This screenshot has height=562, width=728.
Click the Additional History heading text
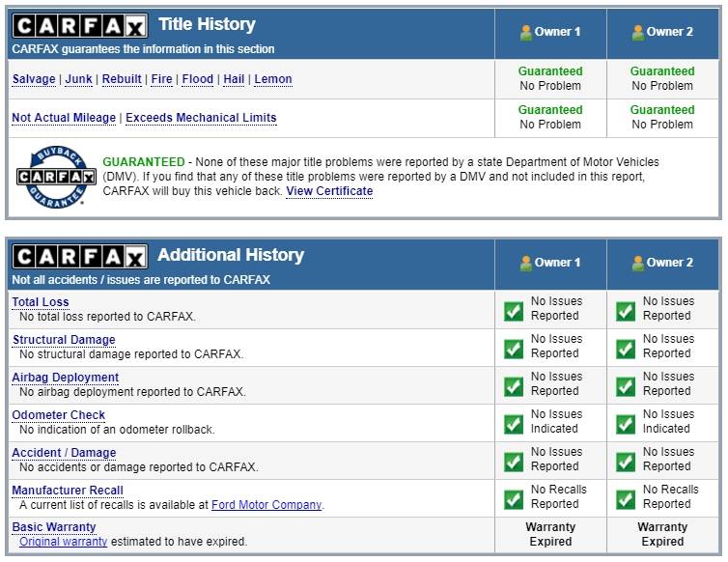click(231, 255)
